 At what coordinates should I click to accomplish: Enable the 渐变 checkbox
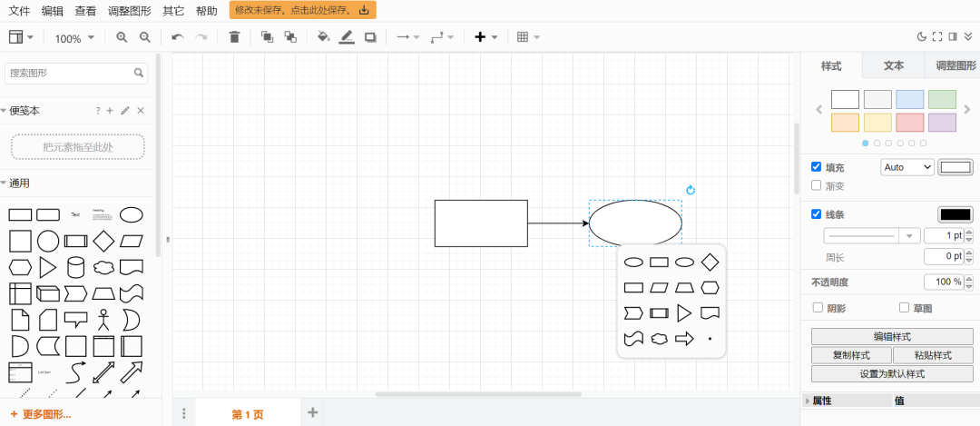pos(816,185)
